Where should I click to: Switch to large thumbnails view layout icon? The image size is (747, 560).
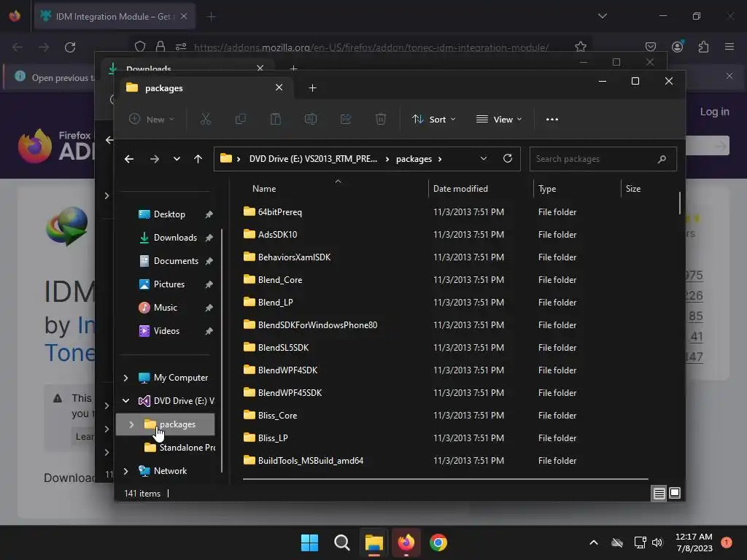(x=675, y=493)
